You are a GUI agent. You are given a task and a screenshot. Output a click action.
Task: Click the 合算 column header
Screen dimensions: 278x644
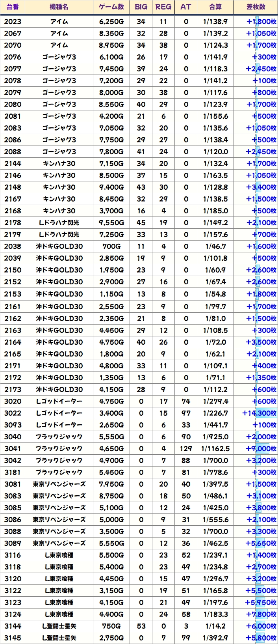[215, 7]
